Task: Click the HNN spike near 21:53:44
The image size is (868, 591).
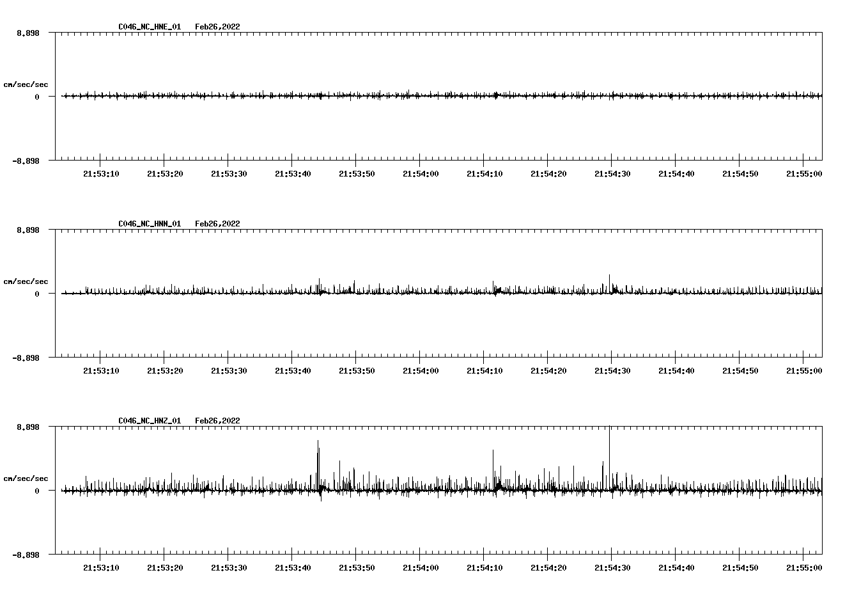Action: click(319, 286)
